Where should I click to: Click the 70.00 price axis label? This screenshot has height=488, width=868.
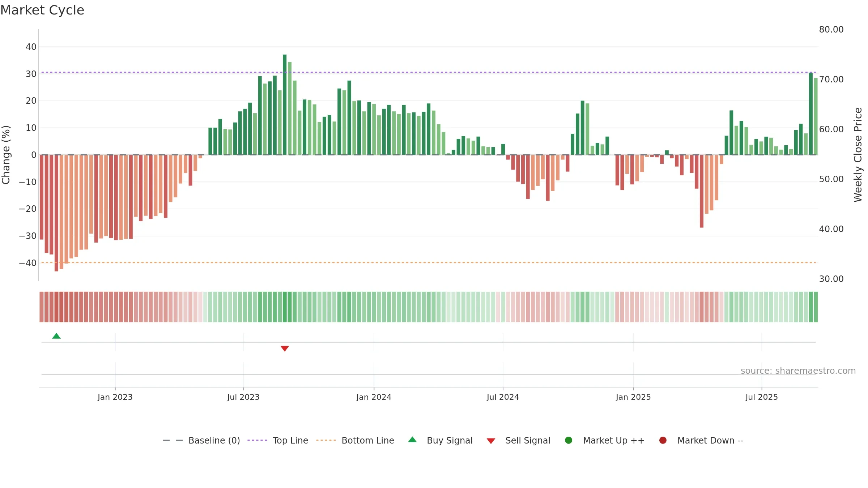(831, 80)
